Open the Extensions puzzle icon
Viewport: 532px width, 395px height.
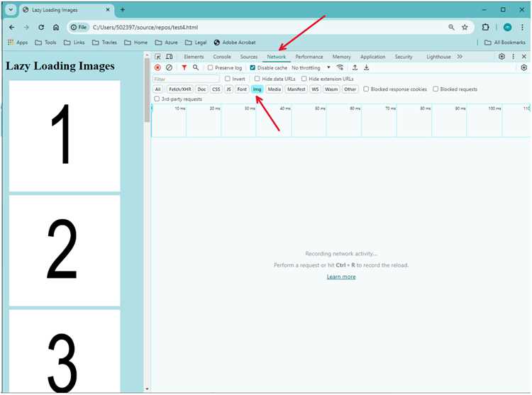tap(485, 27)
